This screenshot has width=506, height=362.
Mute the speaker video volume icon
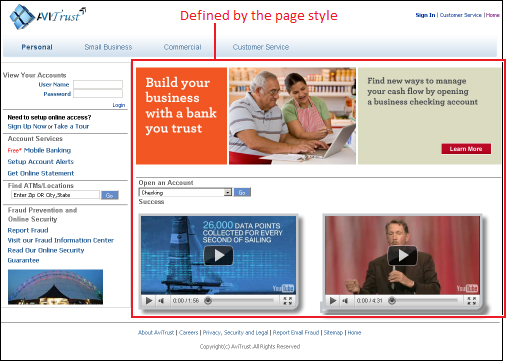pos(345,301)
